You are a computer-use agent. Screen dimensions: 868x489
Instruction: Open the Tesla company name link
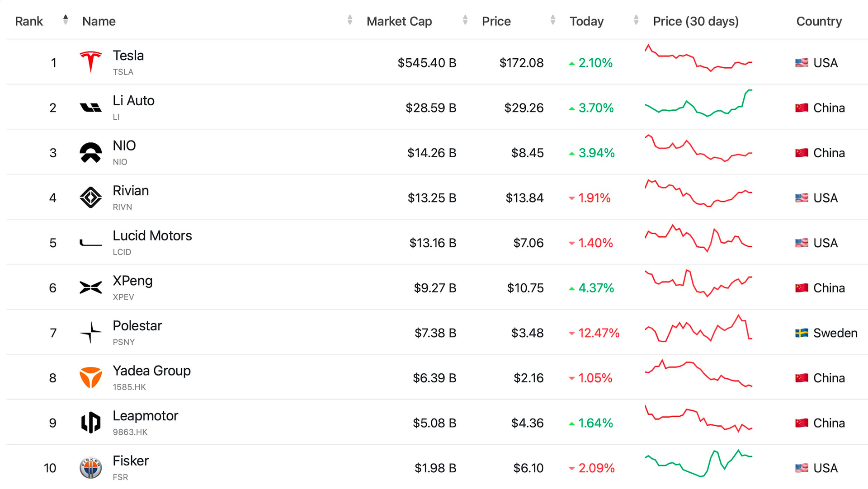click(128, 56)
